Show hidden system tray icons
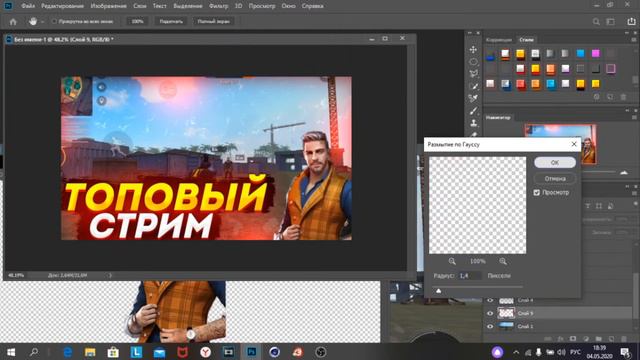The width and height of the screenshot is (640, 360). (x=516, y=352)
